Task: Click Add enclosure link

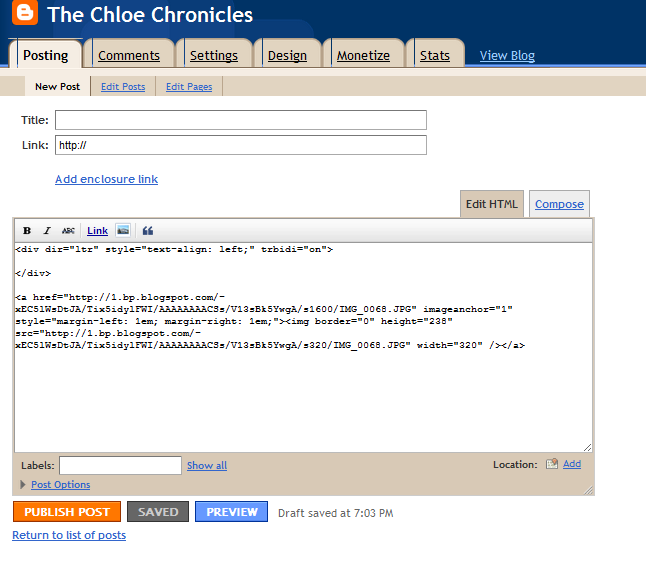Action: [x=106, y=179]
